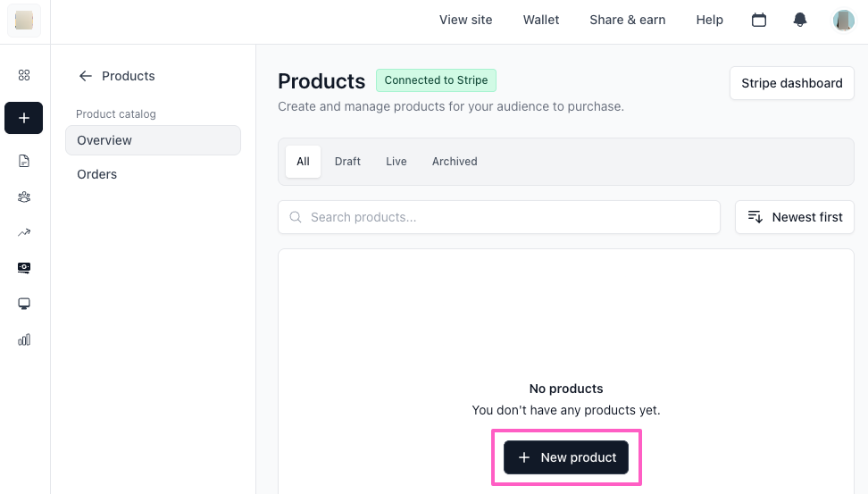
Task: Click the Search products input field
Action: coord(500,217)
